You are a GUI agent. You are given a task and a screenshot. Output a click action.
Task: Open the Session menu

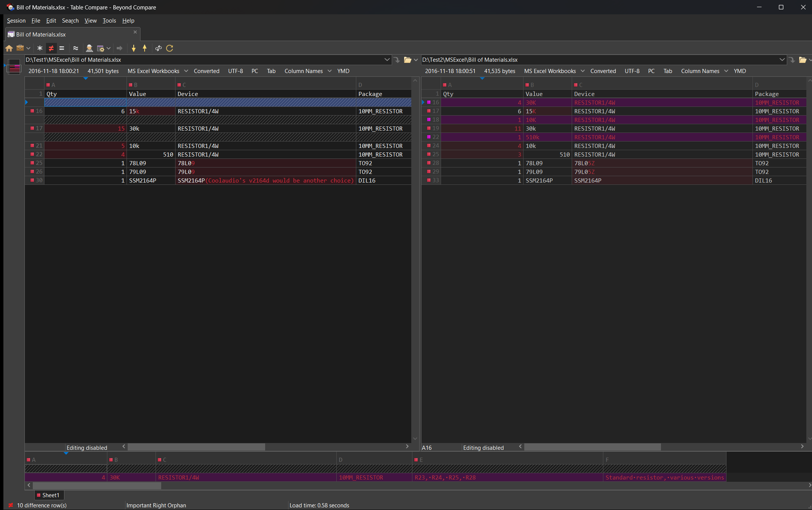16,21
